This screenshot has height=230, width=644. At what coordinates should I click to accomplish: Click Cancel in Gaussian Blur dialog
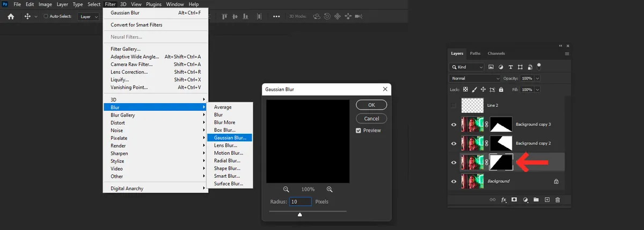pos(371,118)
